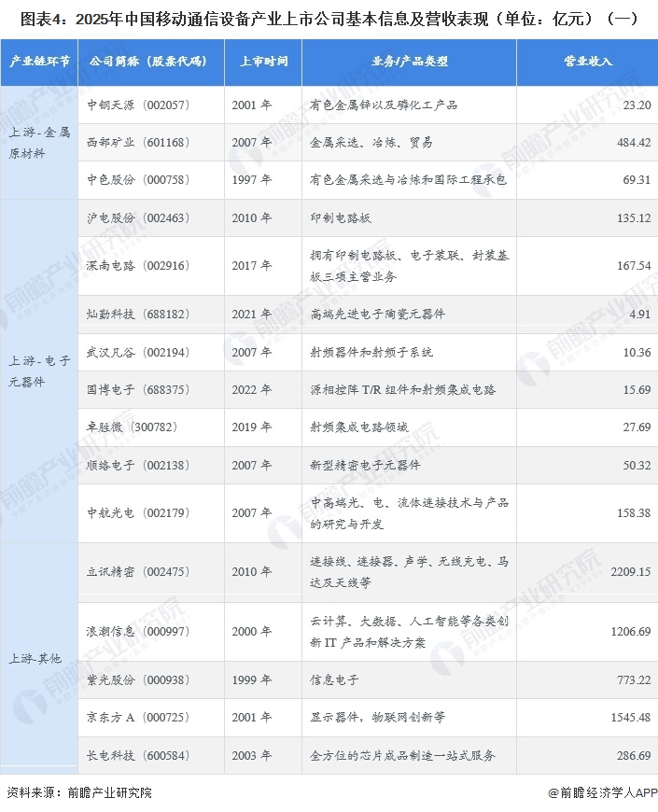Click 2021年 listing year of 灿勤科技
The height and width of the screenshot is (812, 658).
tap(252, 314)
